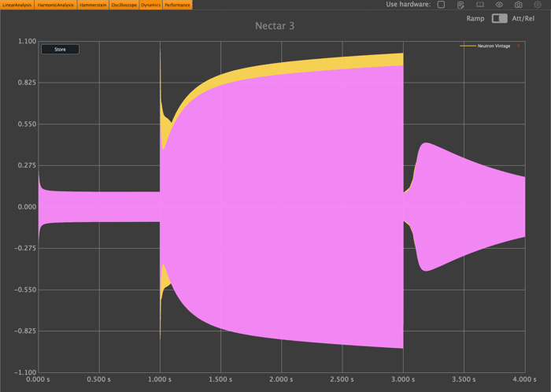
Task: Open the notes editor icon
Action: [x=460, y=5]
